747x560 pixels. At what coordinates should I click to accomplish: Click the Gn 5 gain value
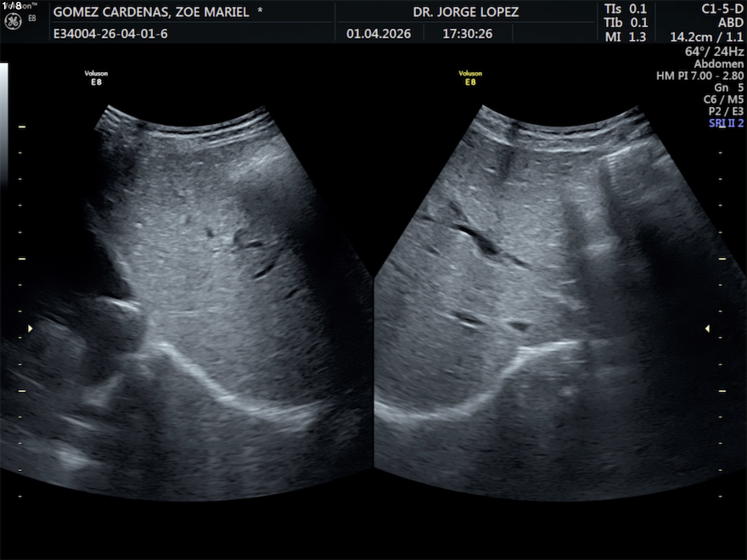pos(729,88)
